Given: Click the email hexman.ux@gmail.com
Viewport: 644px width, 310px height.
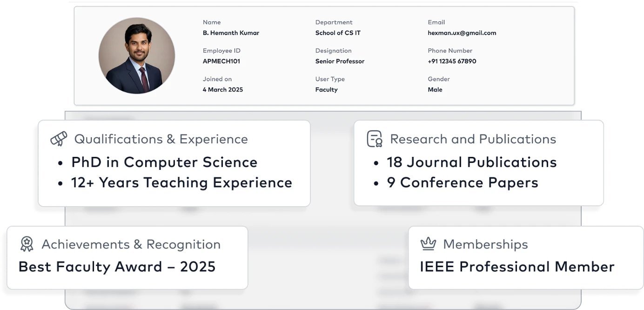Looking at the screenshot, I should pyautogui.click(x=462, y=33).
